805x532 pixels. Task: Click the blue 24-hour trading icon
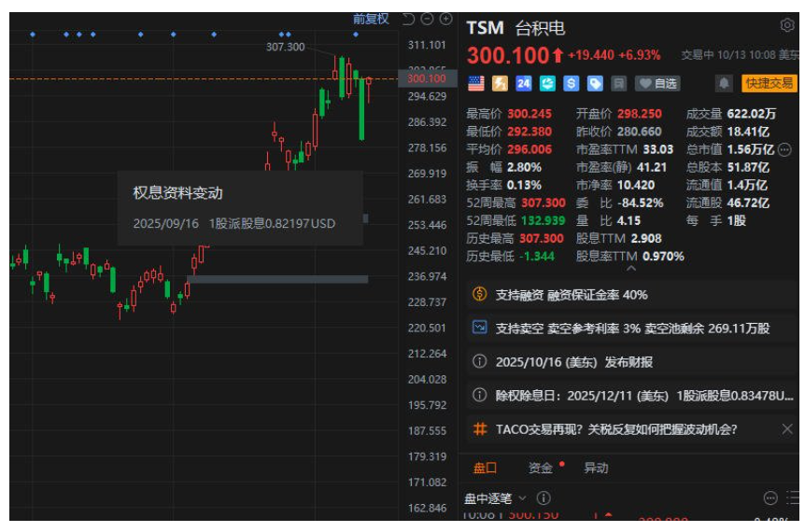click(x=523, y=84)
